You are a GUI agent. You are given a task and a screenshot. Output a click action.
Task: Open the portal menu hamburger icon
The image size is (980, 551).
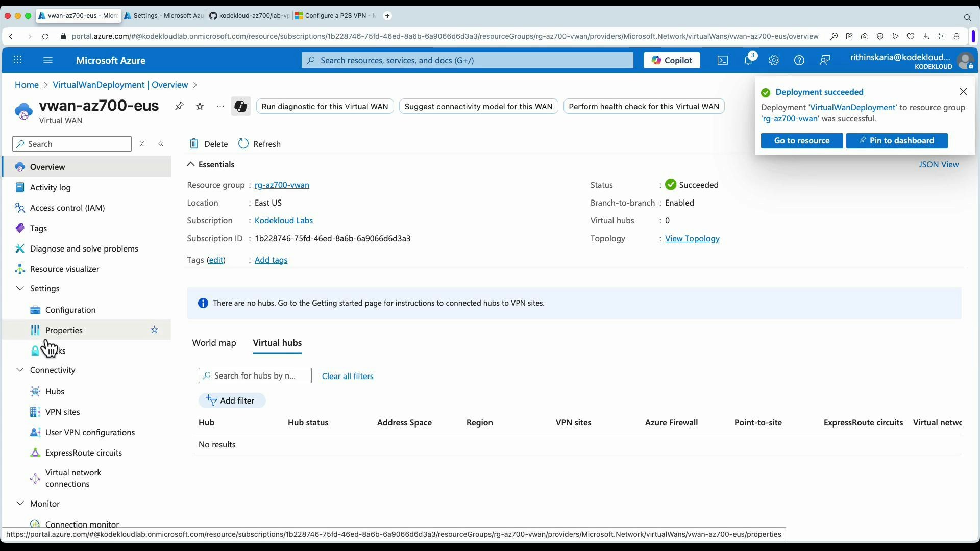pyautogui.click(x=48, y=60)
